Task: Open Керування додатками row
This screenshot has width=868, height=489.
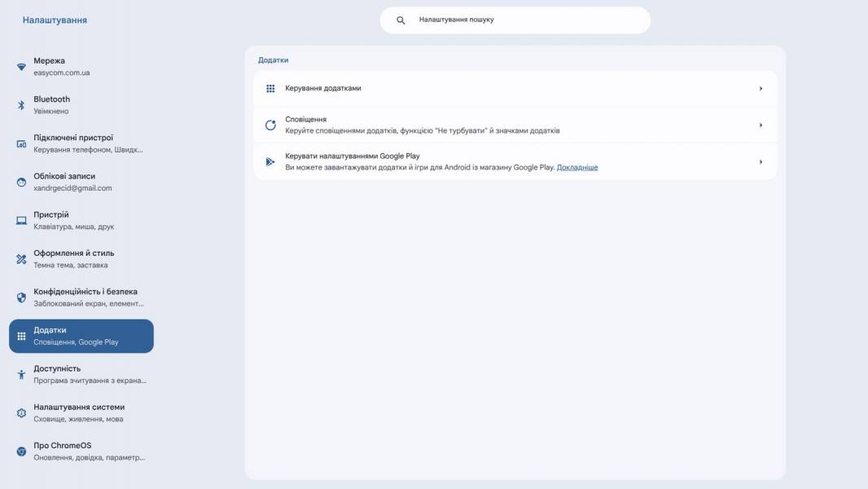Action: [515, 89]
